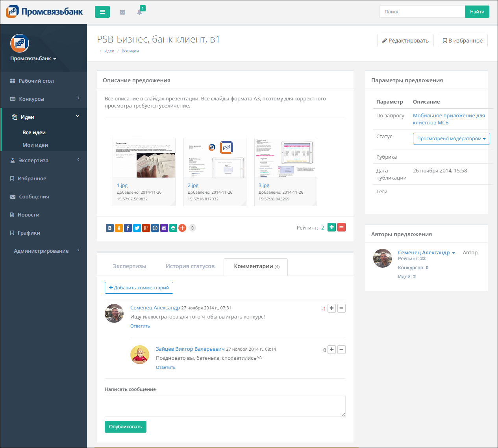Switch to Экспертизы tab

(x=130, y=267)
